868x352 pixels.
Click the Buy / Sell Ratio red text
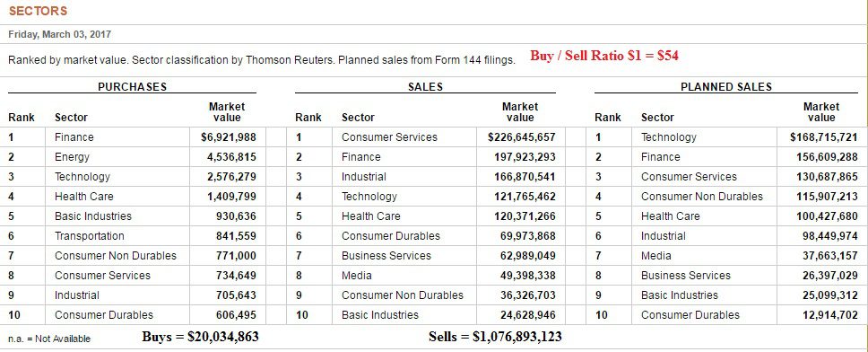click(604, 56)
